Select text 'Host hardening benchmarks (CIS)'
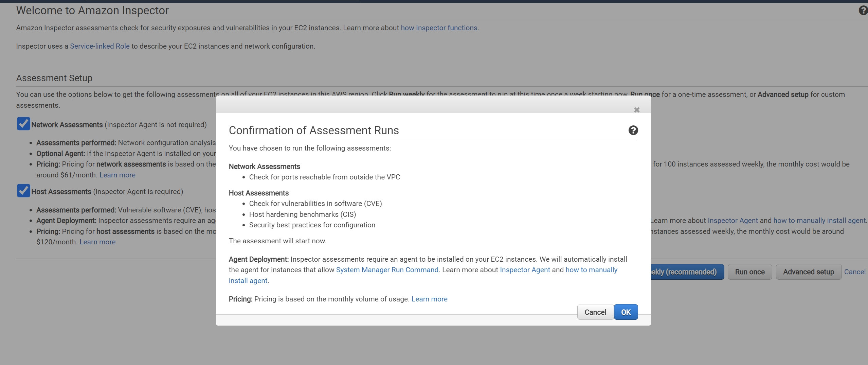868x365 pixels. coord(303,214)
